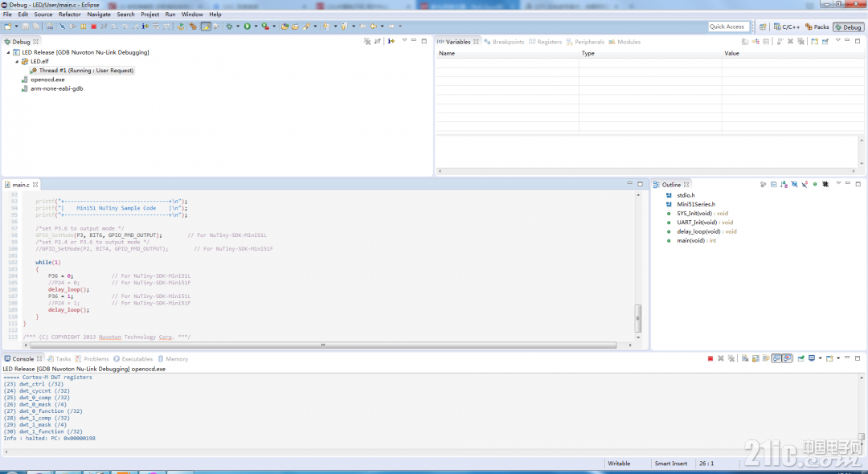This screenshot has height=474, width=868.
Task: Click Show Logical Structure icon in Variables
Action: click(x=755, y=42)
